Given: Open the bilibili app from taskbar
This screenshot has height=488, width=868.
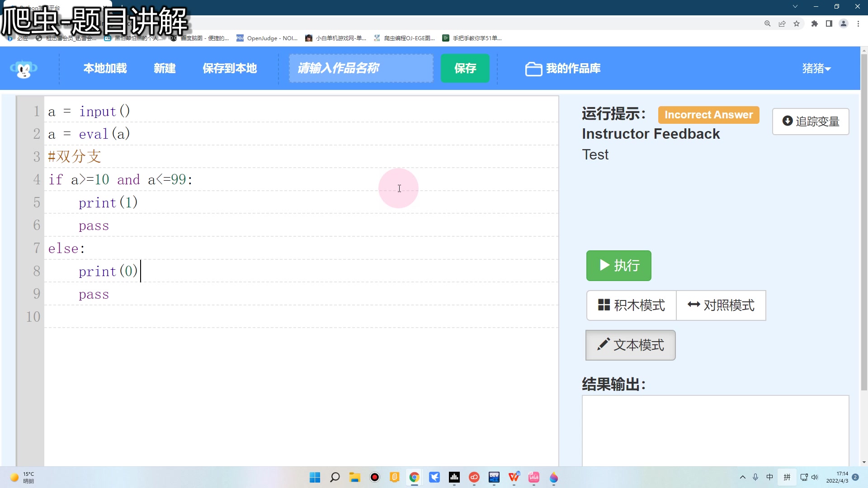Looking at the screenshot, I should 534,477.
